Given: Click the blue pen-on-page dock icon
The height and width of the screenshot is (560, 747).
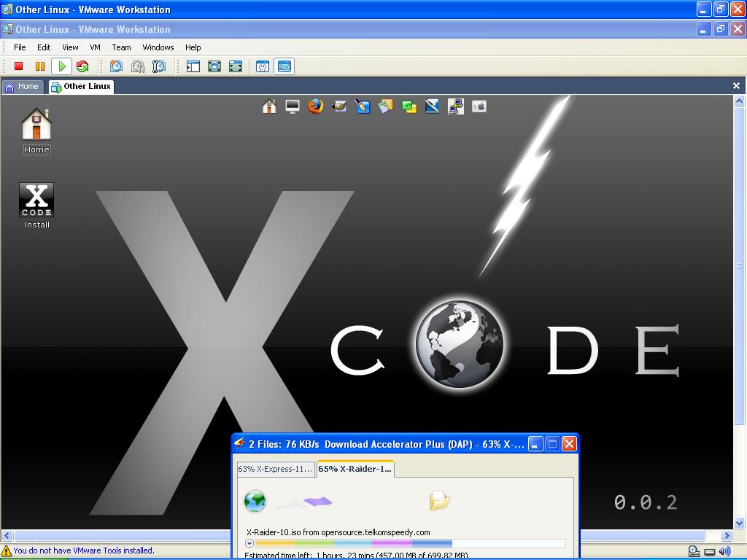Looking at the screenshot, I should pos(432,106).
